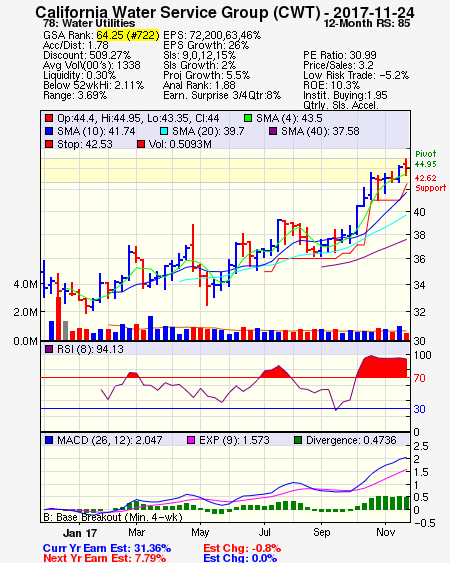This screenshot has width=450, height=563.
Task: Click the red Vol legend swatch
Action: point(141,144)
